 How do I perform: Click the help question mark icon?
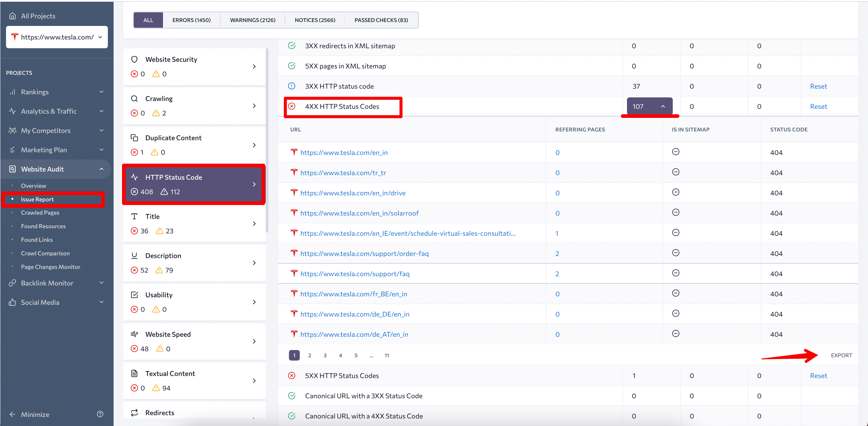(100, 414)
